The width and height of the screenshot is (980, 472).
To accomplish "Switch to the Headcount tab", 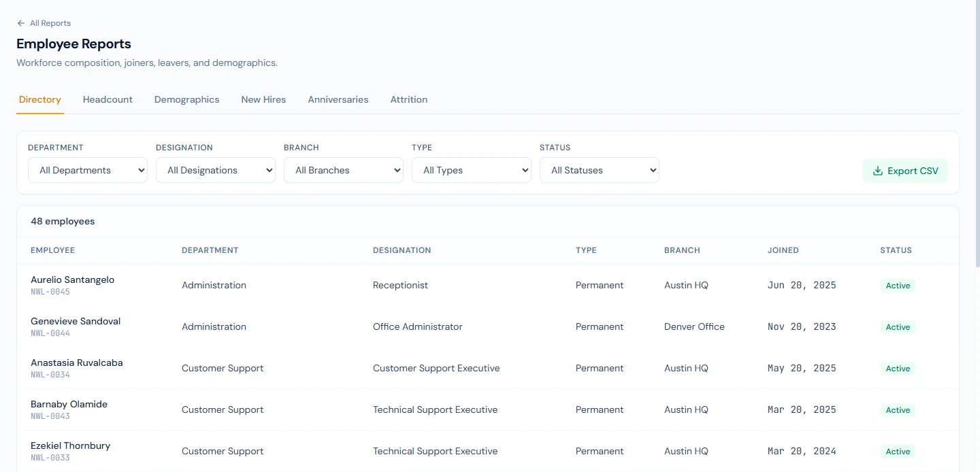I will point(108,99).
